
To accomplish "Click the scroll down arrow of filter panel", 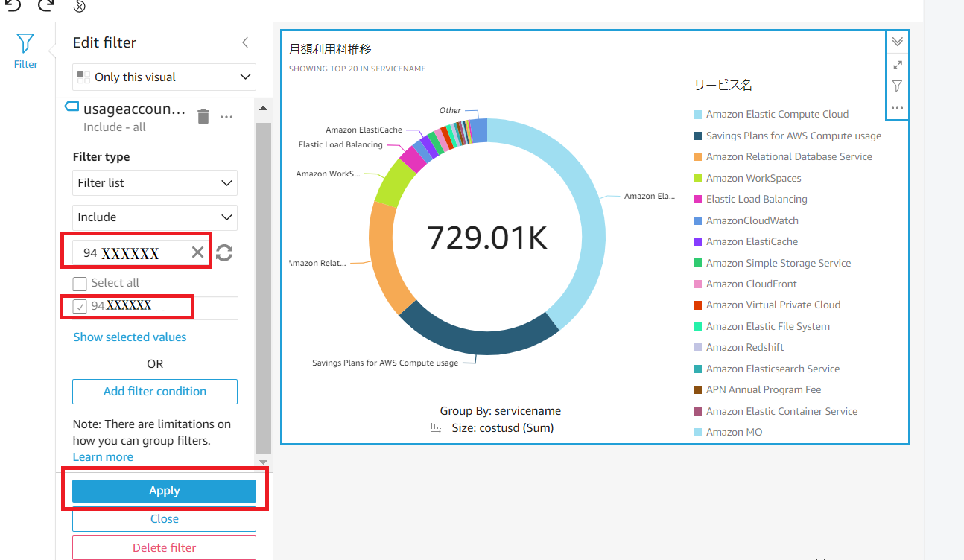I will [263, 462].
